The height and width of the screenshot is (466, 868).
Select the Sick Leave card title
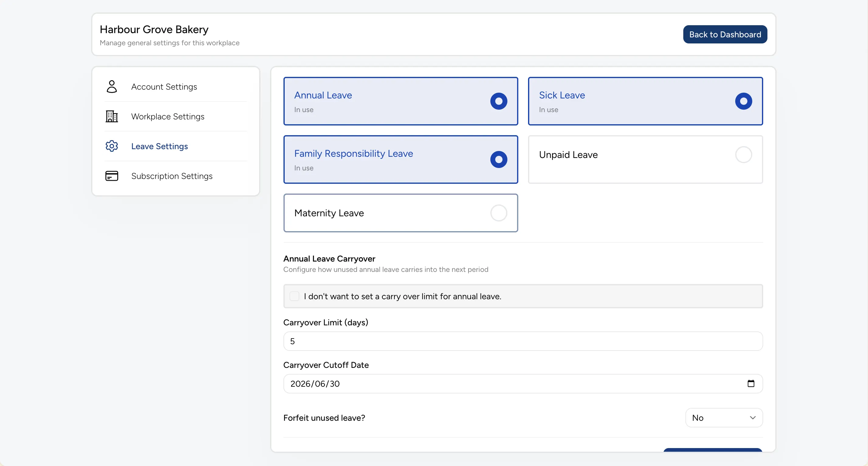[562, 95]
